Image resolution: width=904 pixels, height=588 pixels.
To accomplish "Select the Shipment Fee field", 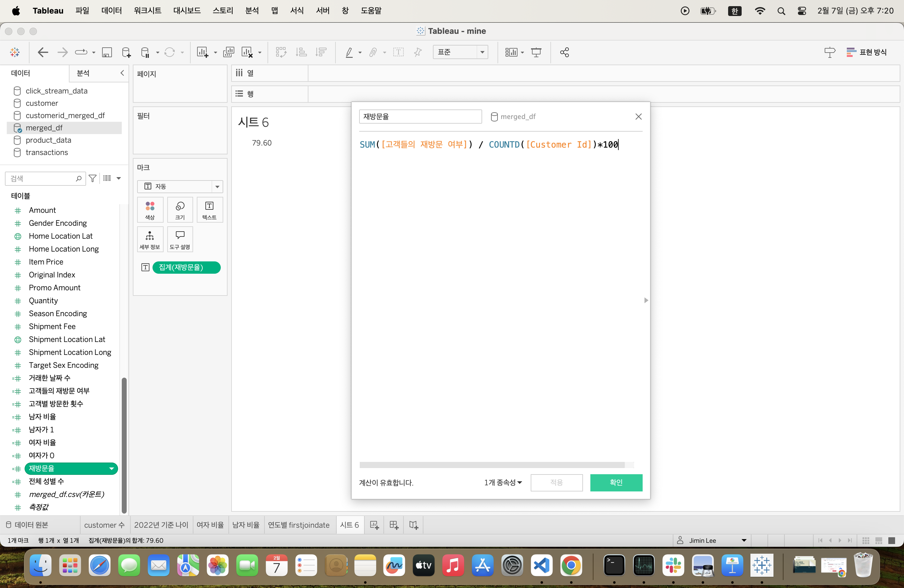I will click(x=52, y=326).
